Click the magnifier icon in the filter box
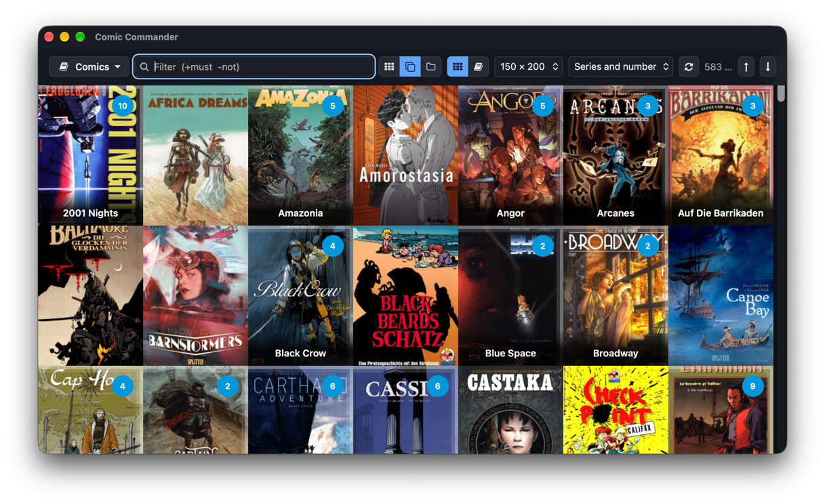The image size is (825, 504). point(144,67)
